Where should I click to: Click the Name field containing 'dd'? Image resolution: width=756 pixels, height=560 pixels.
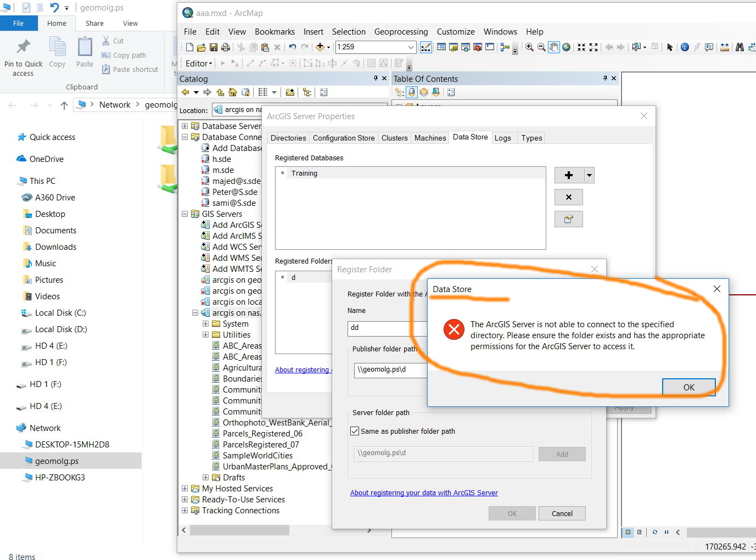pyautogui.click(x=387, y=328)
